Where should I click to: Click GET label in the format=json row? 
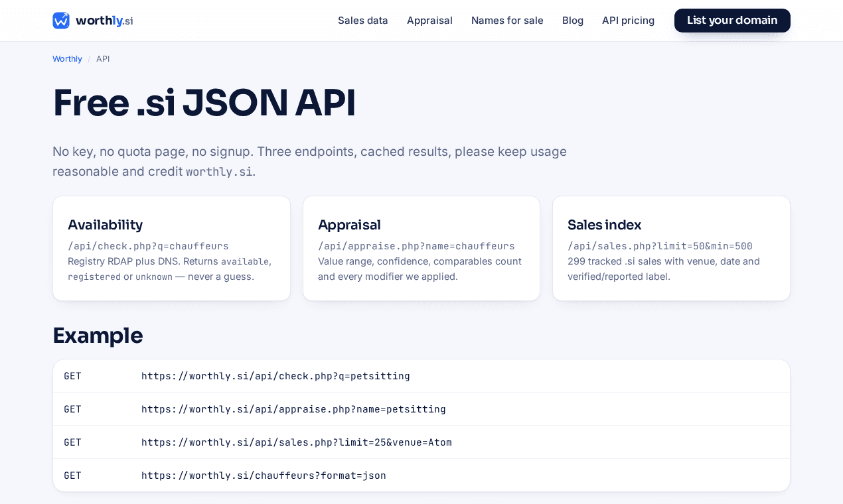point(72,475)
